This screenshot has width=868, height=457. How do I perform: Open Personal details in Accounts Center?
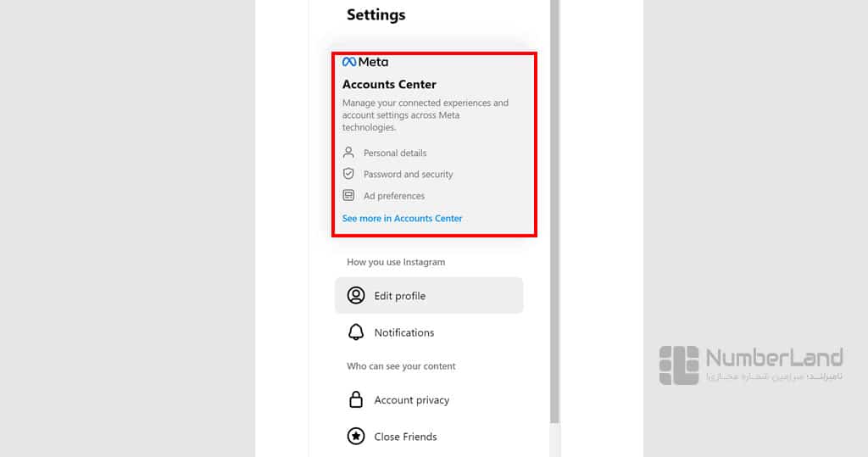click(395, 153)
